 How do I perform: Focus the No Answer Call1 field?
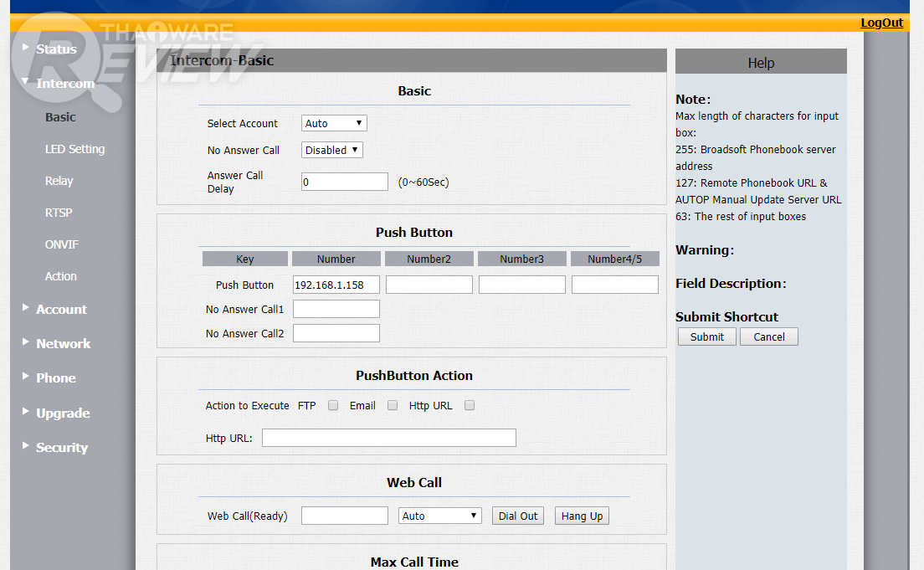(336, 309)
